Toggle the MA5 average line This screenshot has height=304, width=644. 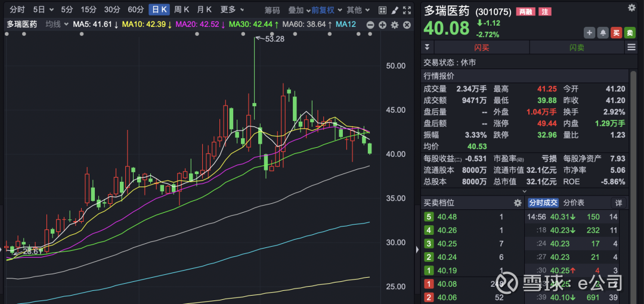click(95, 24)
